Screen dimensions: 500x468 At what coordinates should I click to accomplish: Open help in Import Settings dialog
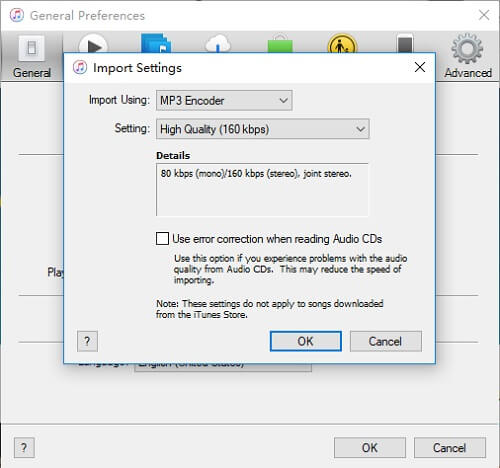pyautogui.click(x=87, y=341)
